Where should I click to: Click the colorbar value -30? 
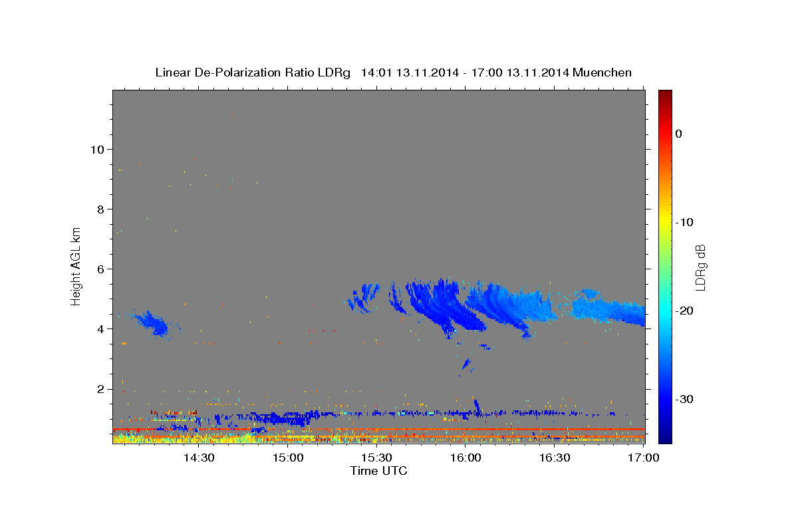[685, 399]
